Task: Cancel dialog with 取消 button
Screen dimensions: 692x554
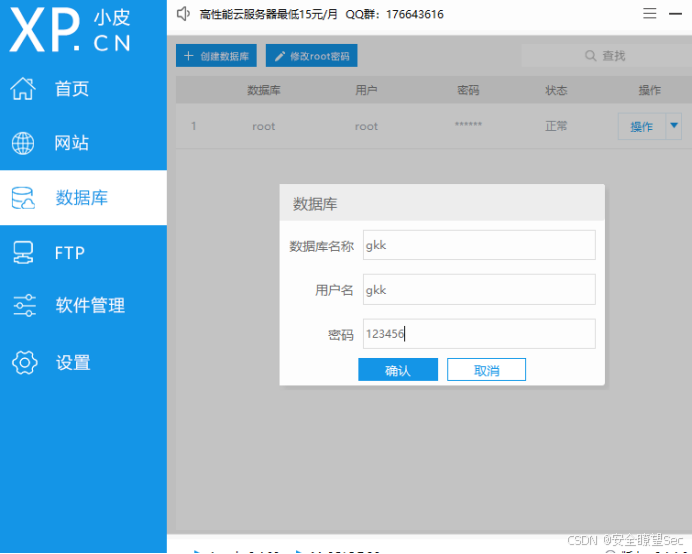Action: (x=486, y=369)
